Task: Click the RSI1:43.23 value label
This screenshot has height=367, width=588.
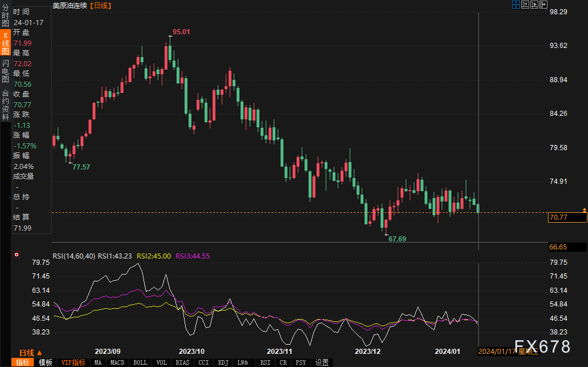Action: coord(115,256)
